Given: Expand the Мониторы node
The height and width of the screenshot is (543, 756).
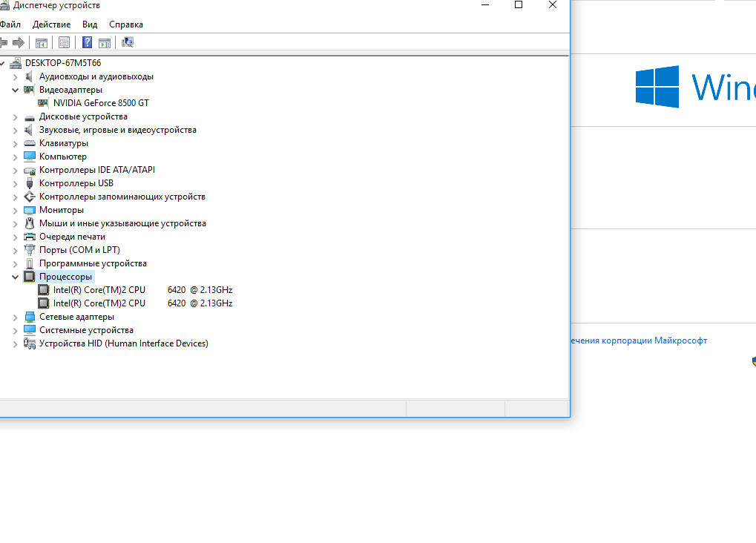Looking at the screenshot, I should click(15, 211).
